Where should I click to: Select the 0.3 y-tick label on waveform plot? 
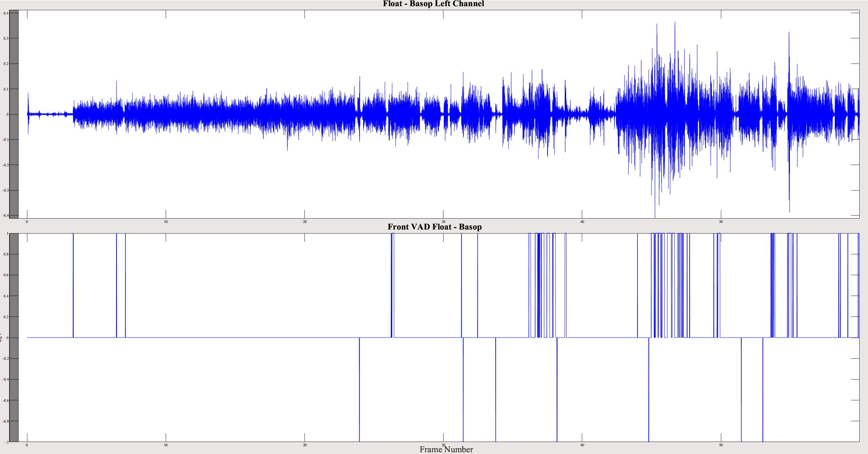pyautogui.click(x=6, y=38)
